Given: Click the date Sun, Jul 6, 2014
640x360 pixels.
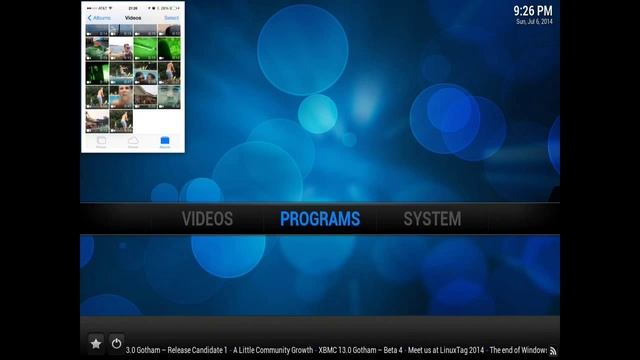Looking at the screenshot, I should tap(534, 22).
